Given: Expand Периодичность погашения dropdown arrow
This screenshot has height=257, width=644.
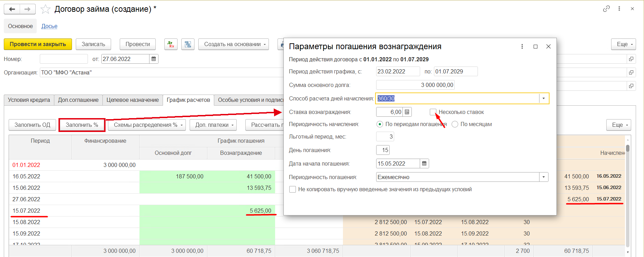Looking at the screenshot, I should coord(544,177).
